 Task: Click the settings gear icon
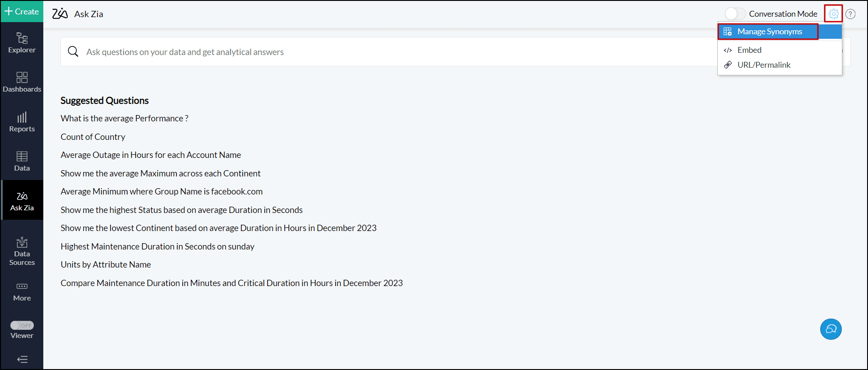coord(833,14)
